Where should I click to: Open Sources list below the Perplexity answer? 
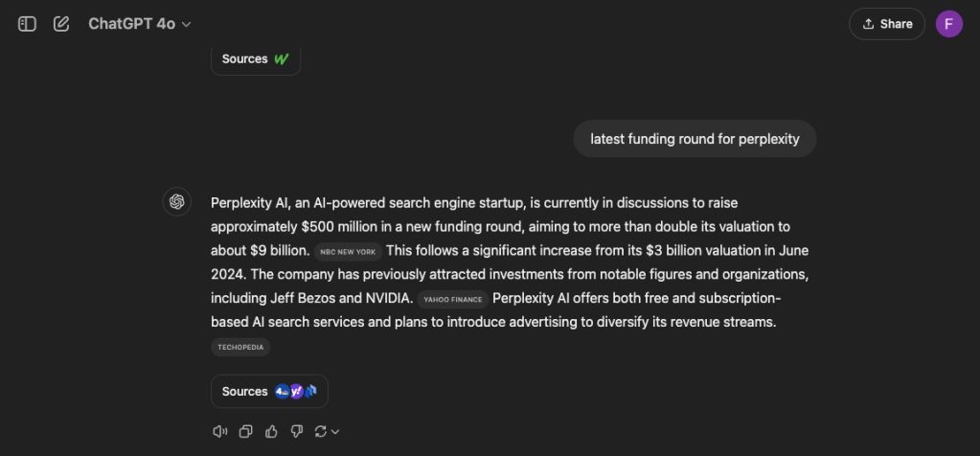(x=245, y=391)
